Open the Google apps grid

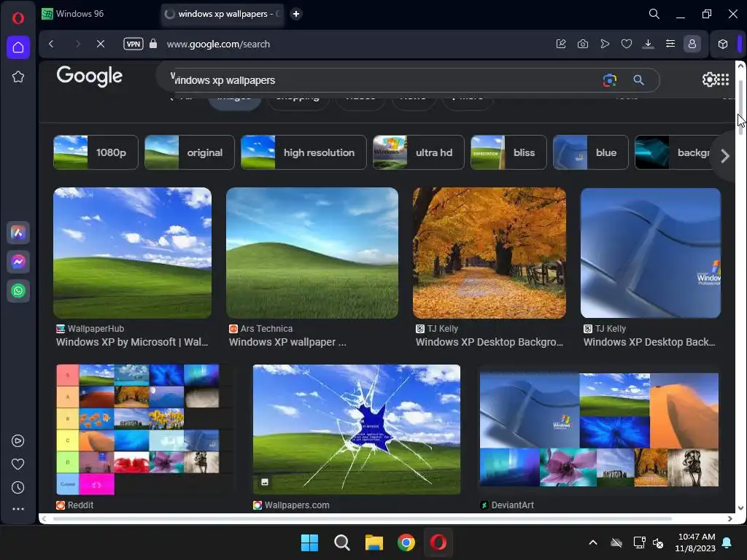(x=723, y=79)
